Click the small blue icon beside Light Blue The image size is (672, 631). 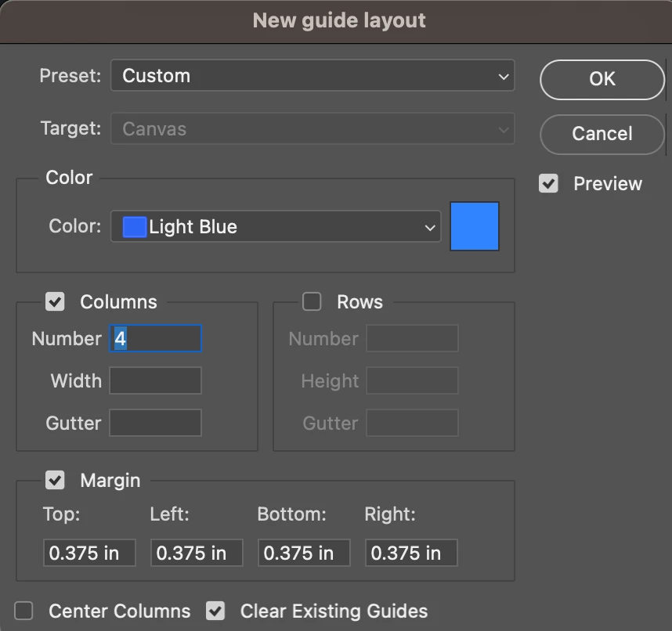tap(135, 227)
